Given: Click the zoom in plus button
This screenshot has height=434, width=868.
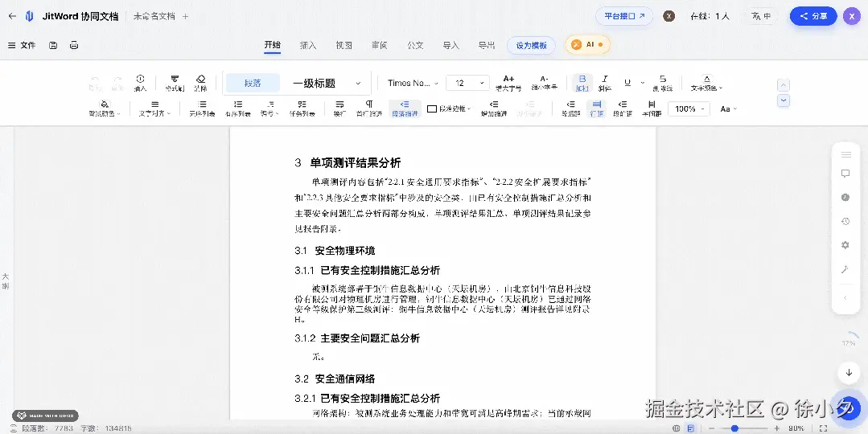Looking at the screenshot, I should 776,428.
